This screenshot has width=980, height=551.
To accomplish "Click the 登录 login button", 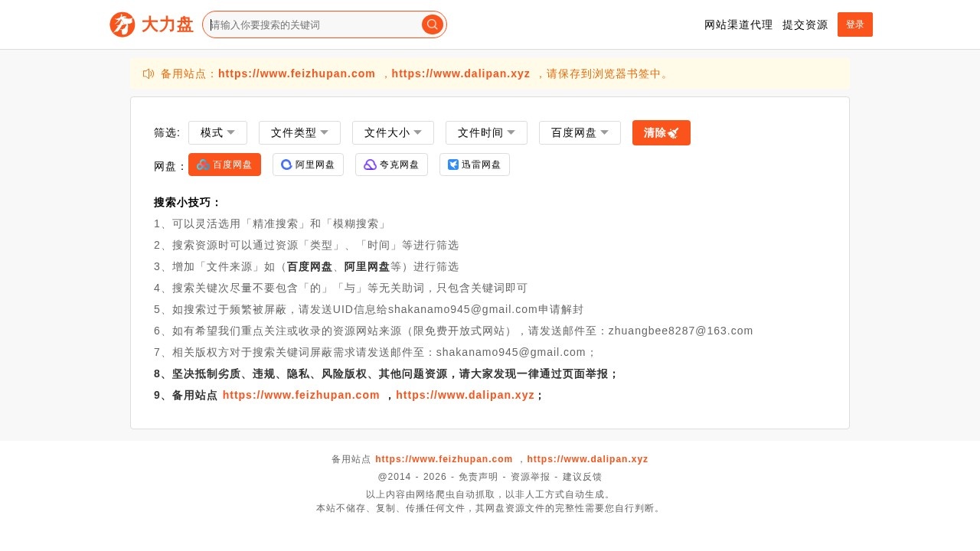I will pyautogui.click(x=854, y=24).
